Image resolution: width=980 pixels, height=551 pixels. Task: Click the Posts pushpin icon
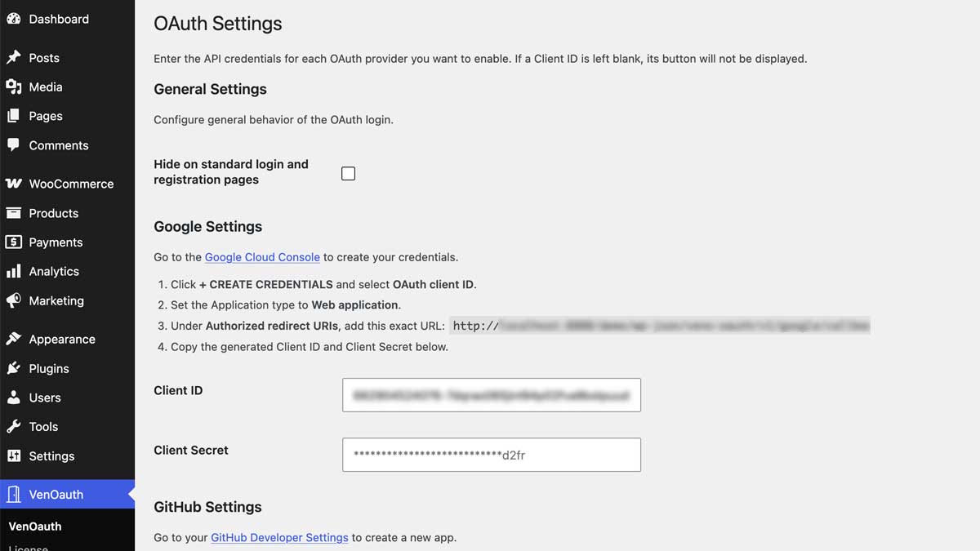click(x=13, y=58)
